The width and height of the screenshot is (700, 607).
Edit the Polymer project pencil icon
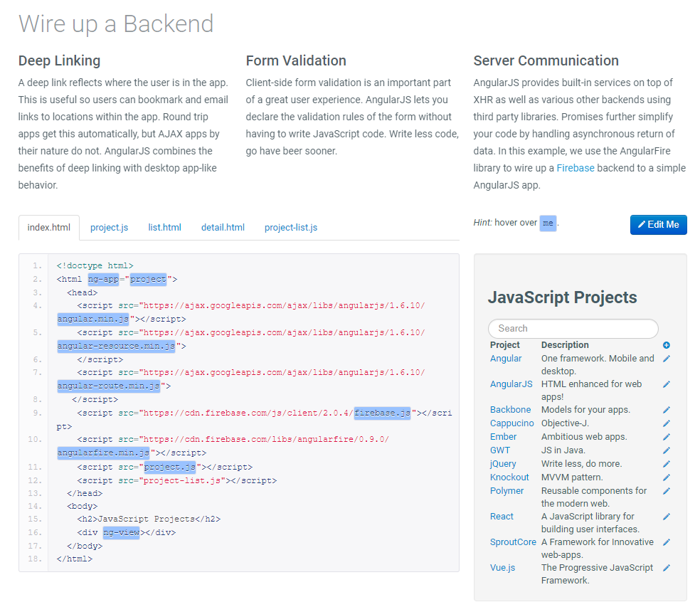(666, 491)
